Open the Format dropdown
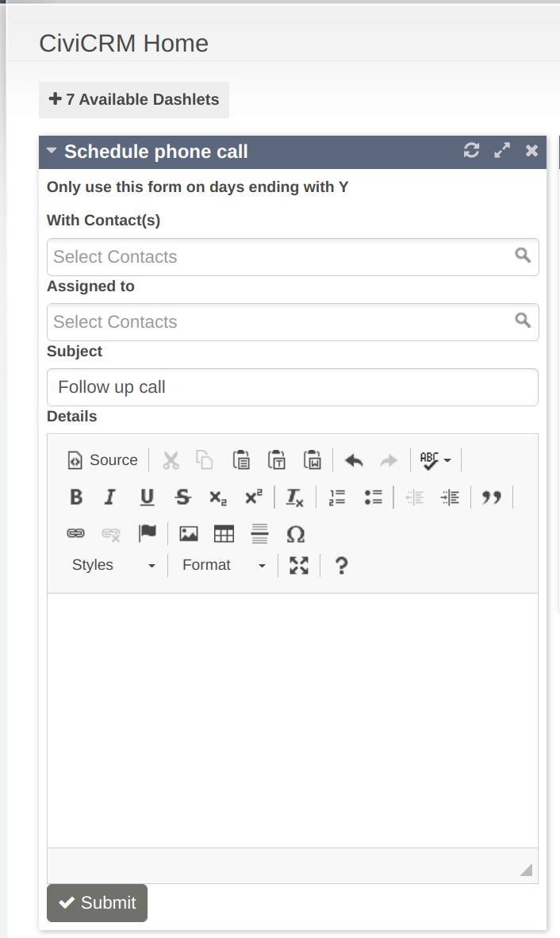This screenshot has width=560, height=938. click(224, 565)
